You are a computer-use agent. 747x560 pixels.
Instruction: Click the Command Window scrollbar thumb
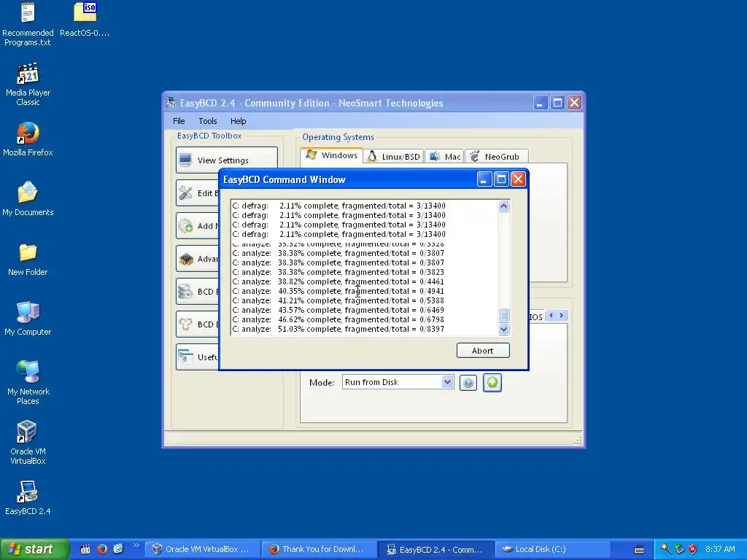pyautogui.click(x=503, y=315)
